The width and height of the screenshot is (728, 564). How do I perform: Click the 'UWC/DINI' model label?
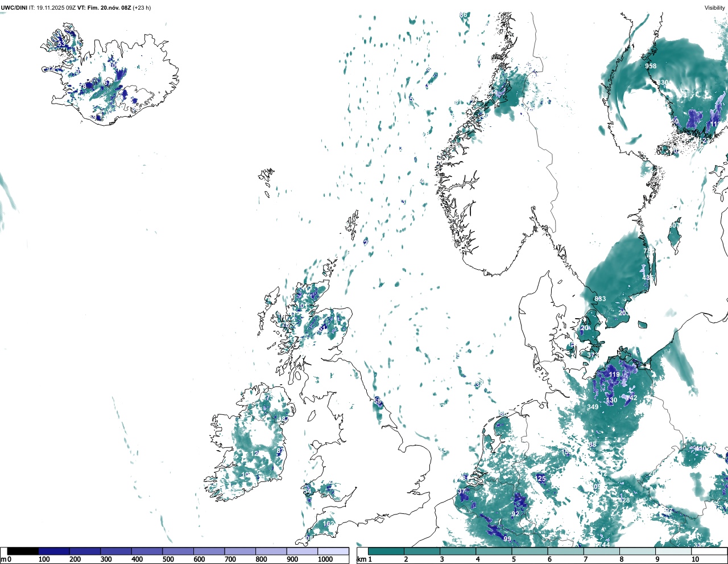(x=14, y=8)
